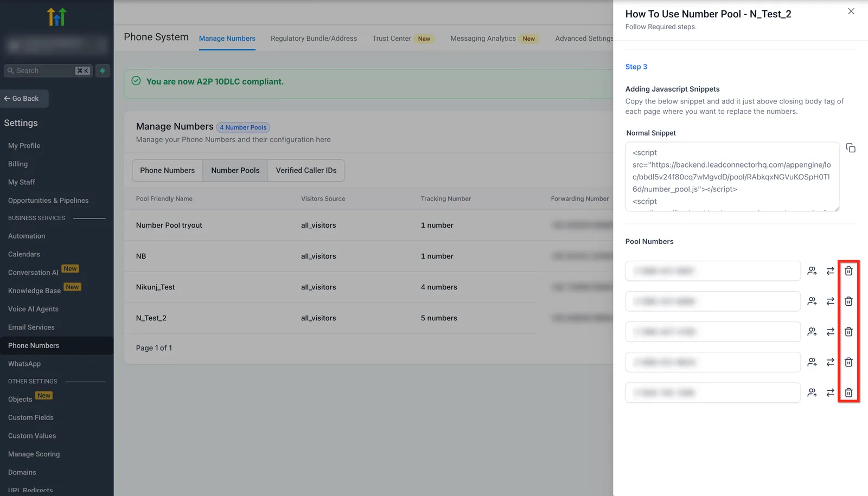Copy the Normal Snippet with the copy icon
Image resolution: width=868 pixels, height=496 pixels.
(851, 148)
